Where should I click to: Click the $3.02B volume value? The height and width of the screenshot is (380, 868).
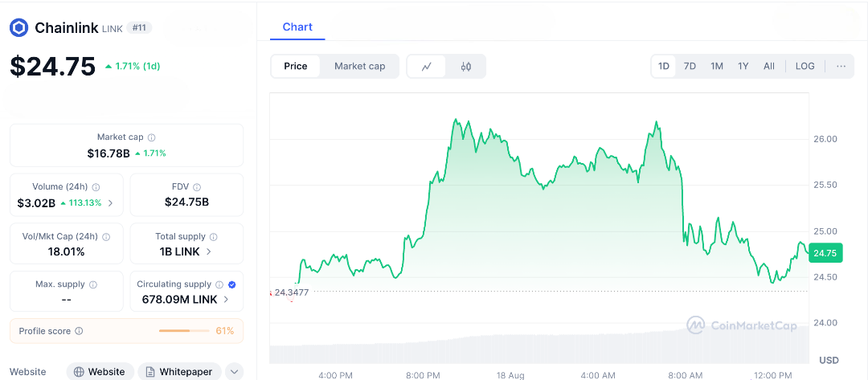tap(36, 203)
